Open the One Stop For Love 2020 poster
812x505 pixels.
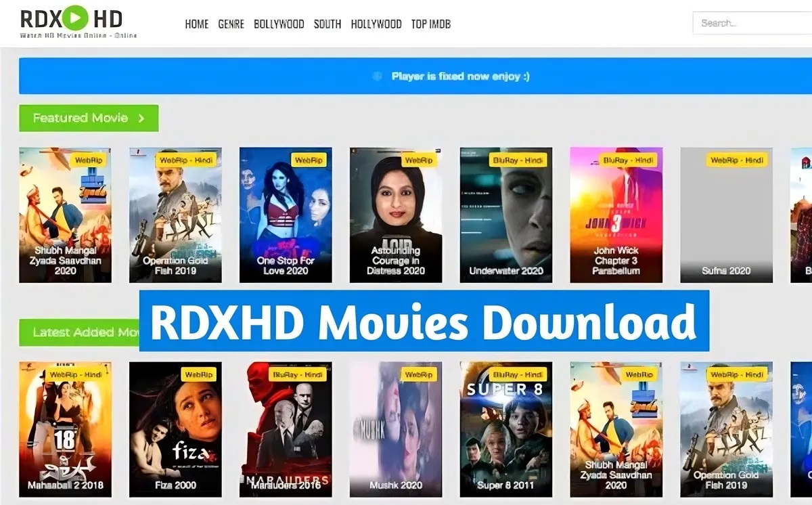tap(286, 215)
